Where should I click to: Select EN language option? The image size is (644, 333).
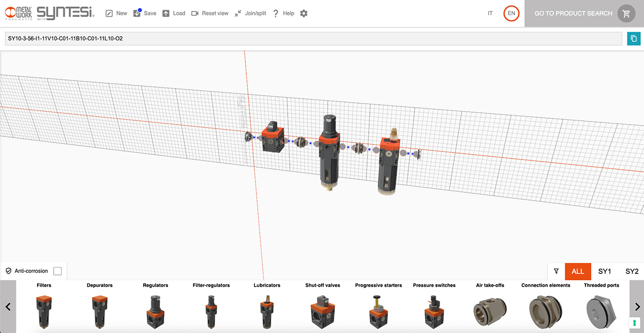511,13
